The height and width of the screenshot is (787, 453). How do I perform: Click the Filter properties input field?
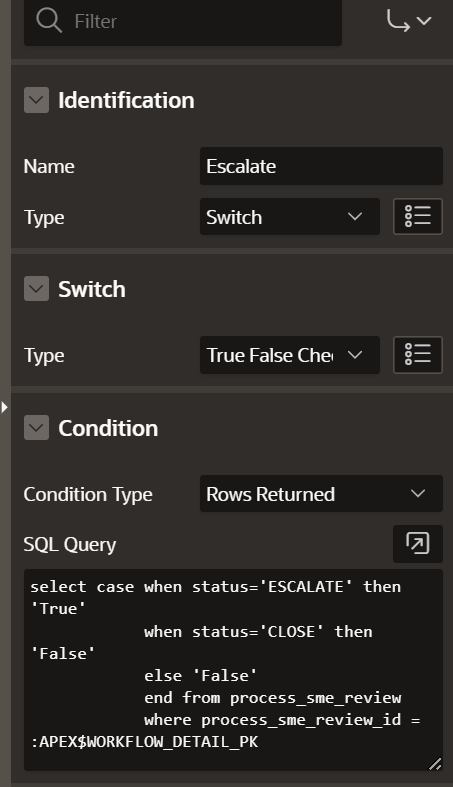click(x=183, y=22)
